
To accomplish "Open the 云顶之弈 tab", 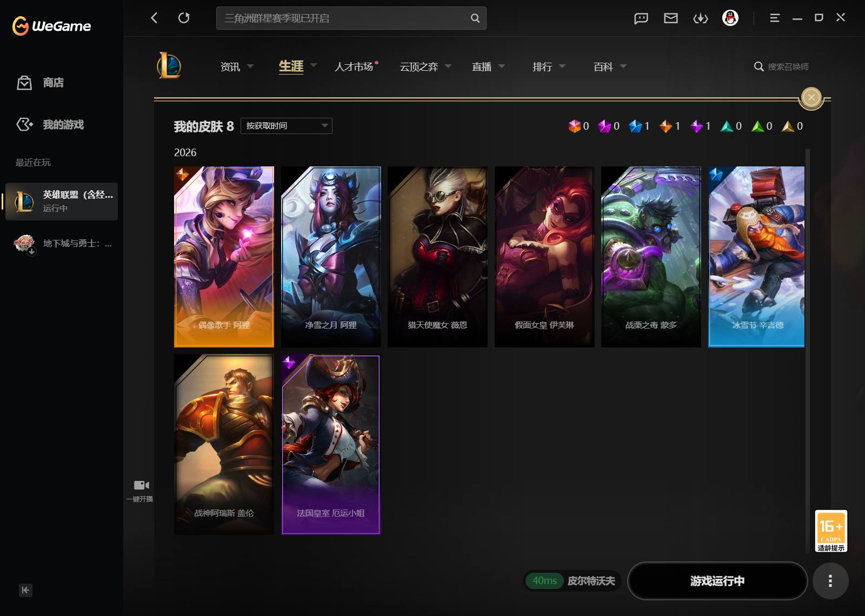I will pyautogui.click(x=419, y=66).
